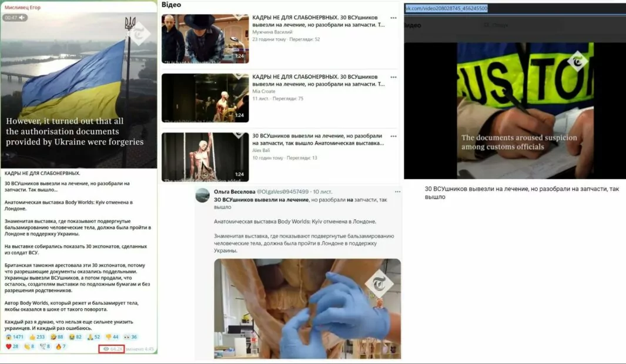Play the Alex Bali video thumbnail
The width and height of the screenshot is (626, 364).
[x=205, y=157]
